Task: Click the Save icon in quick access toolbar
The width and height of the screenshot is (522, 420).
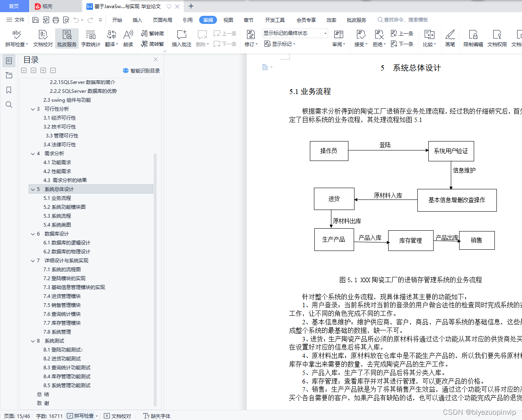Action: pyautogui.click(x=35, y=20)
